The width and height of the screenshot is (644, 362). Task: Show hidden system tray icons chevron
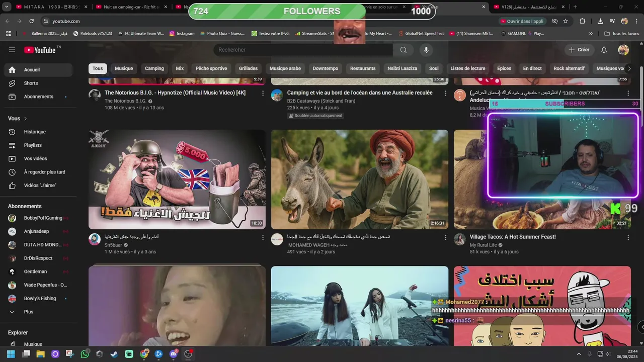[579, 354]
